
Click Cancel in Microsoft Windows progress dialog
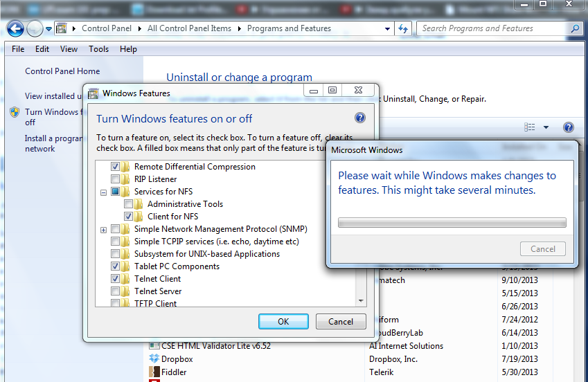coord(542,249)
